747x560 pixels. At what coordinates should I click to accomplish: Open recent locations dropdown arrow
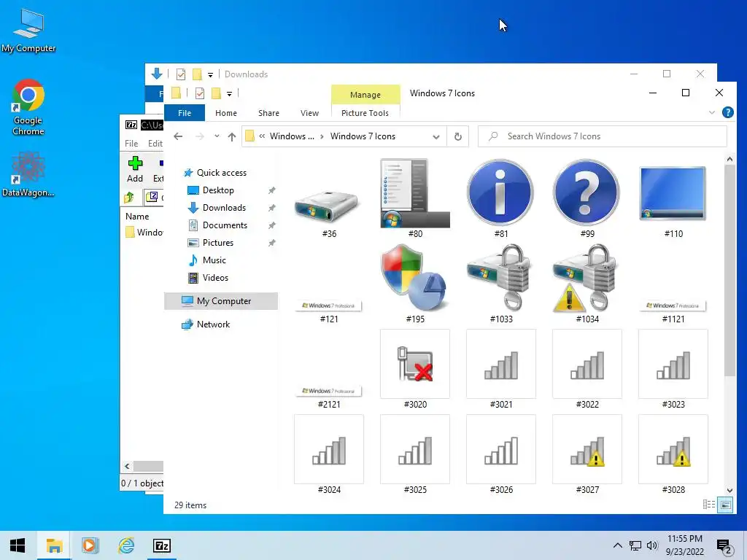coord(217,136)
